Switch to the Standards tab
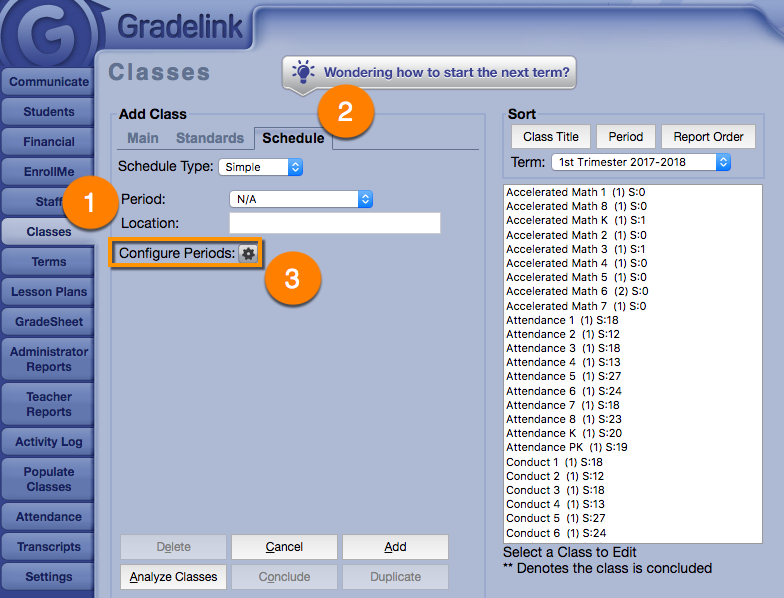The width and height of the screenshot is (784, 598). (x=210, y=138)
